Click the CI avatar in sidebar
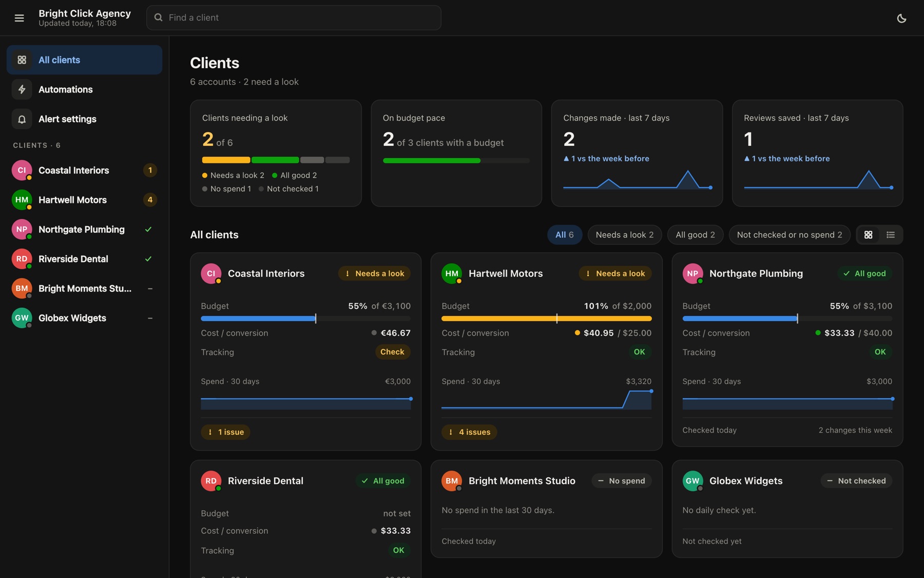 coord(22,170)
